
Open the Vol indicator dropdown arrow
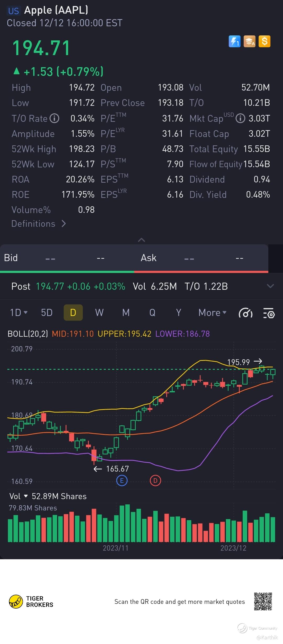(x=26, y=496)
